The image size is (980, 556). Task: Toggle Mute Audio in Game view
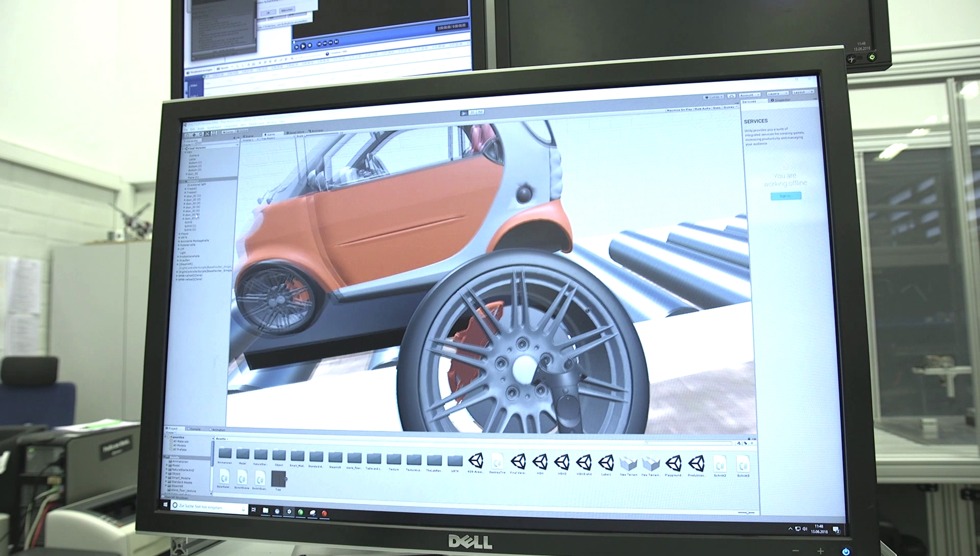point(702,109)
